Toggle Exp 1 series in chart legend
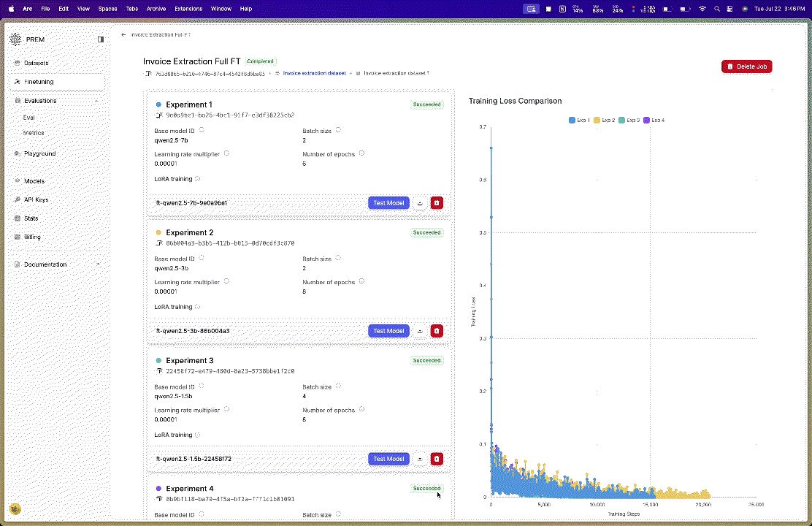This screenshot has width=812, height=526. (580, 121)
